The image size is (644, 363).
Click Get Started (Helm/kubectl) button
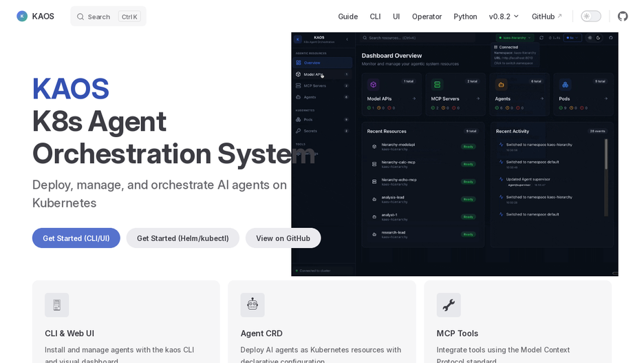(x=183, y=238)
